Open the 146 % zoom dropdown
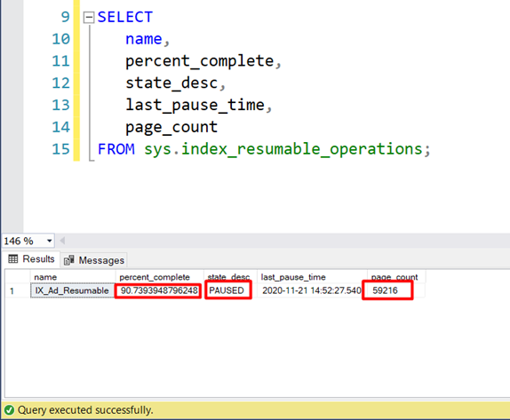The width and height of the screenshot is (510, 420). [50, 241]
